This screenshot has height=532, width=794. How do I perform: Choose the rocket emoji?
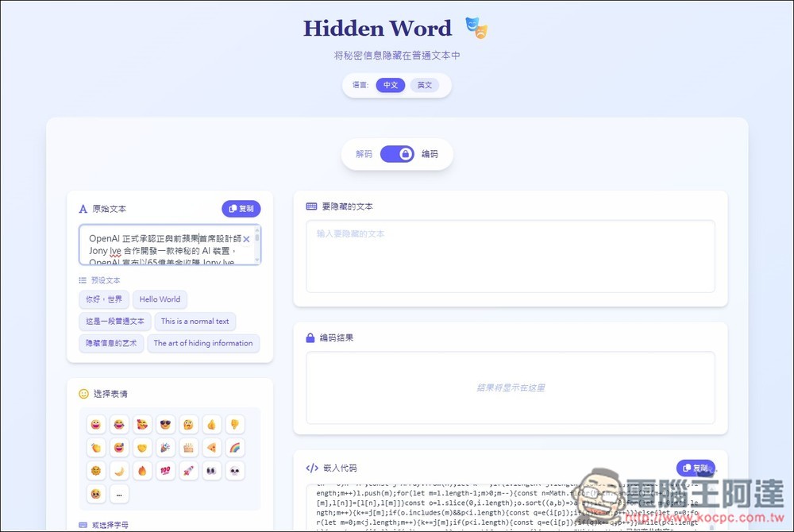tap(189, 471)
